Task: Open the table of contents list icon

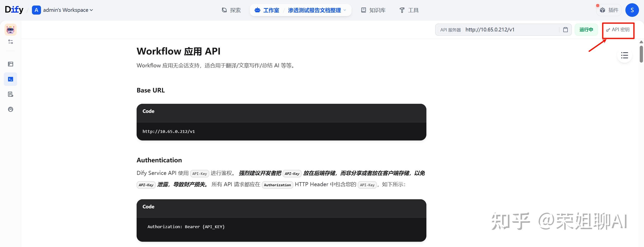Action: (624, 55)
